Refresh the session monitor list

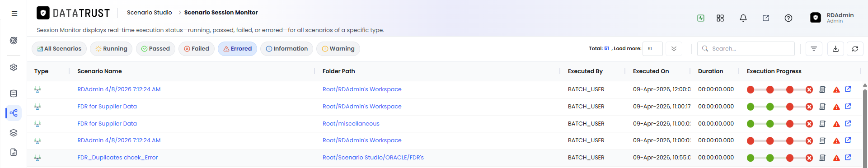855,49
